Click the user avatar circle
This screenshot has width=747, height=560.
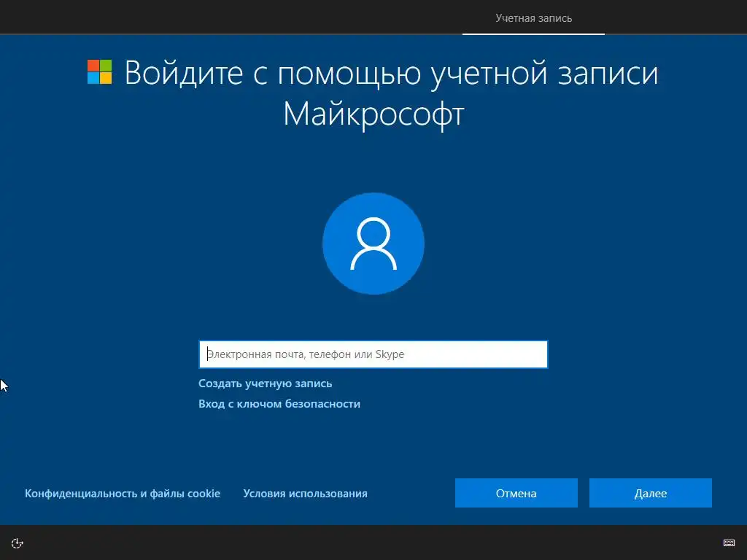(373, 244)
